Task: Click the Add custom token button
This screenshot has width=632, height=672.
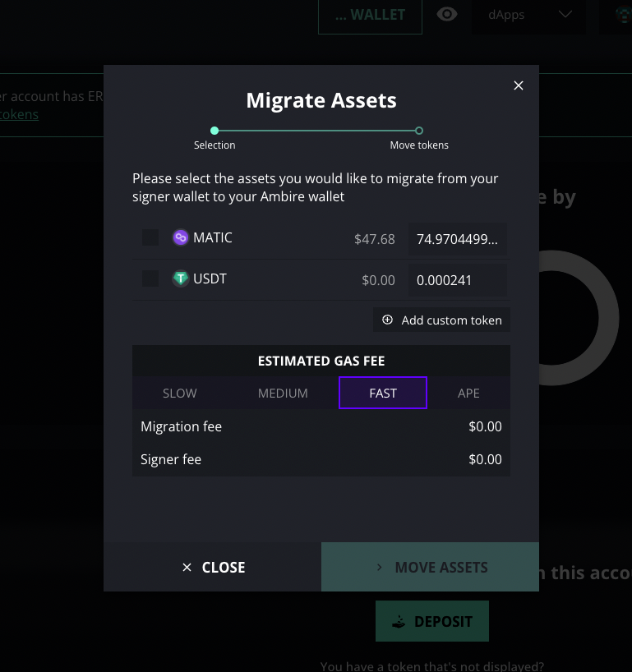Action: (x=441, y=320)
